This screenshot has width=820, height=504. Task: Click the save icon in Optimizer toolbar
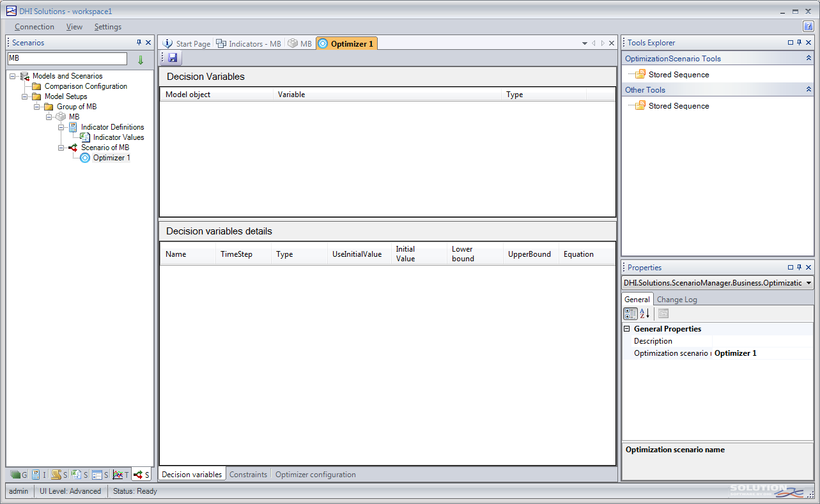(173, 57)
